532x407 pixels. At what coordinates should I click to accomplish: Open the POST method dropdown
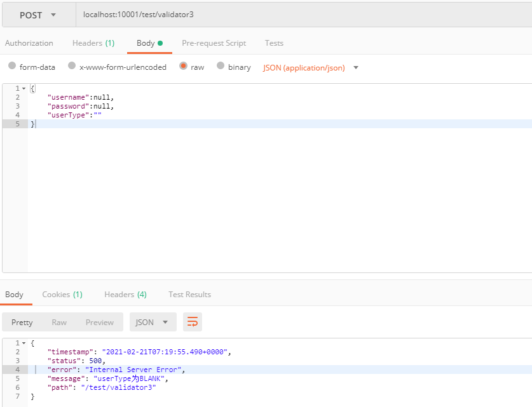(x=38, y=15)
